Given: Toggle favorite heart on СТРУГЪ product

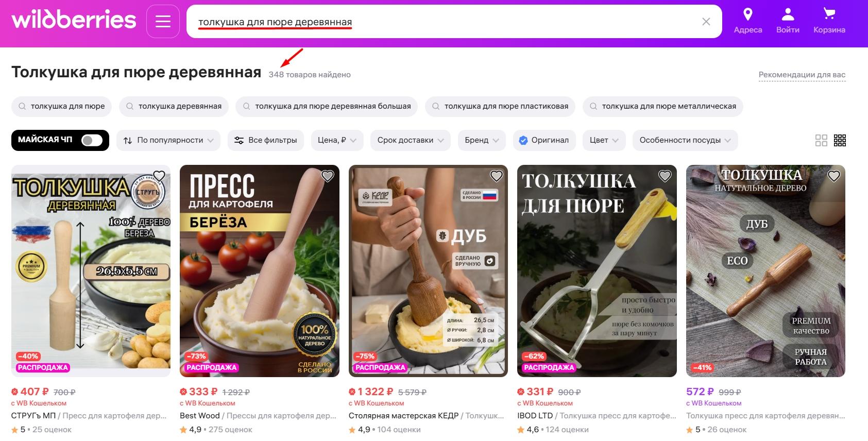Looking at the screenshot, I should pos(159,176).
